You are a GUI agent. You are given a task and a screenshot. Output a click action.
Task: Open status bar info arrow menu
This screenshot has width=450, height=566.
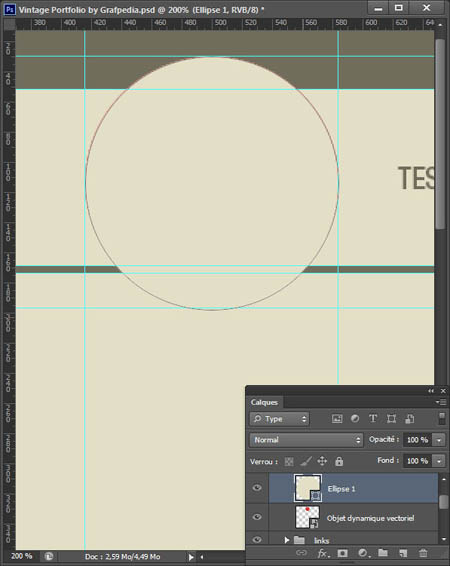(191, 557)
